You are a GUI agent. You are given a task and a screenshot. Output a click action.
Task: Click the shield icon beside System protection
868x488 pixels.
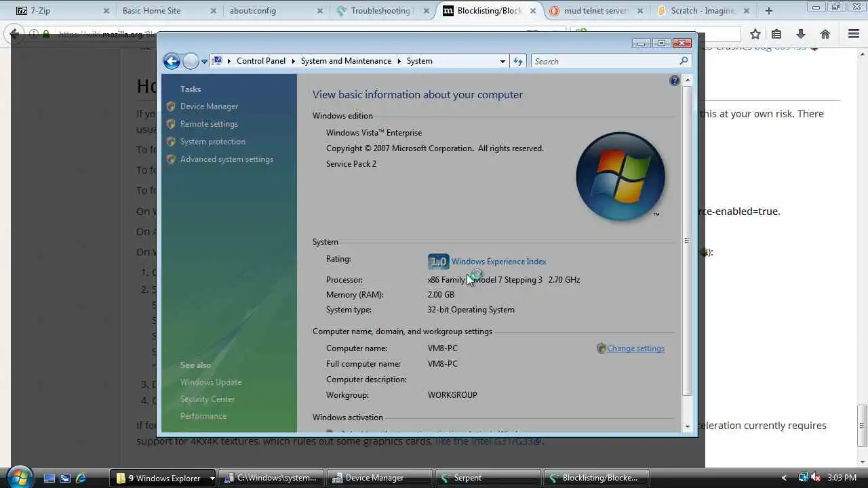click(171, 142)
